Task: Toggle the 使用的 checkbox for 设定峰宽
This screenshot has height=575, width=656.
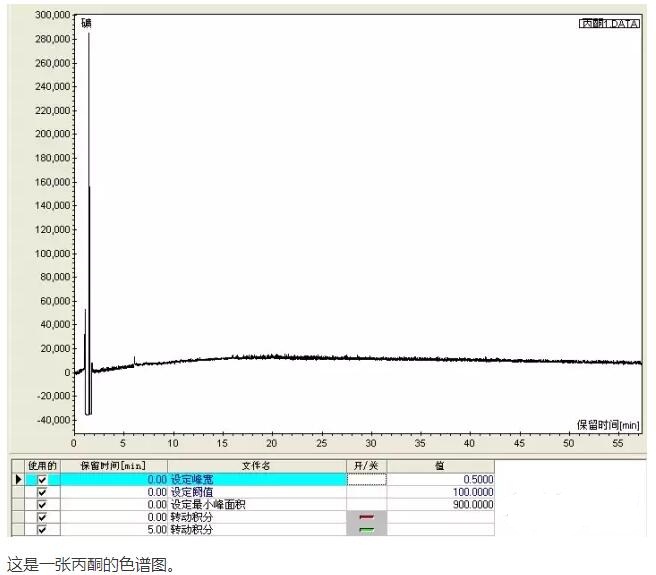Action: point(42,480)
